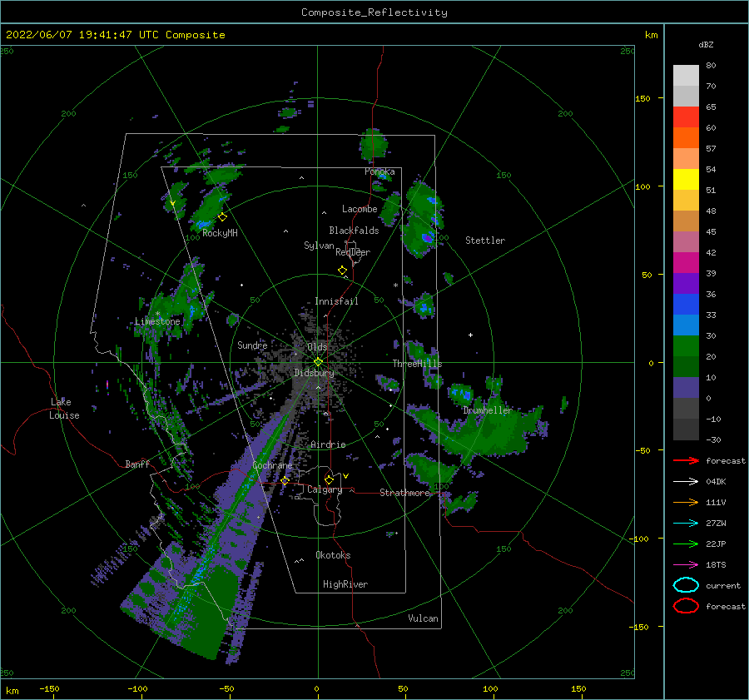Image resolution: width=749 pixels, height=700 pixels.
Task: Click the white 04DK arrow icon
Action: (x=686, y=482)
